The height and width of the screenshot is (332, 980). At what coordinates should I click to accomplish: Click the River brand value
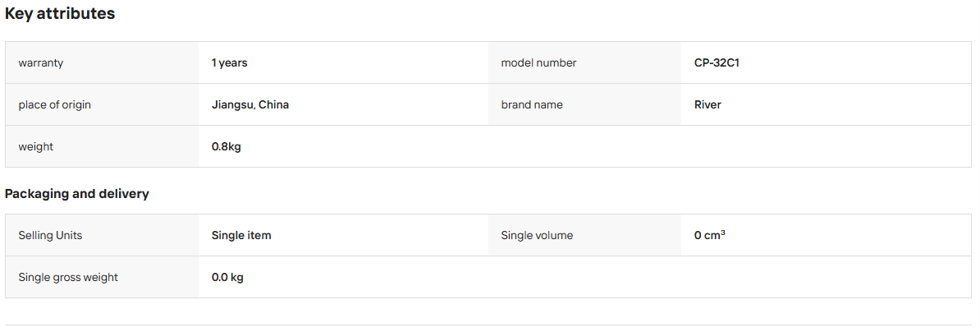tap(708, 105)
